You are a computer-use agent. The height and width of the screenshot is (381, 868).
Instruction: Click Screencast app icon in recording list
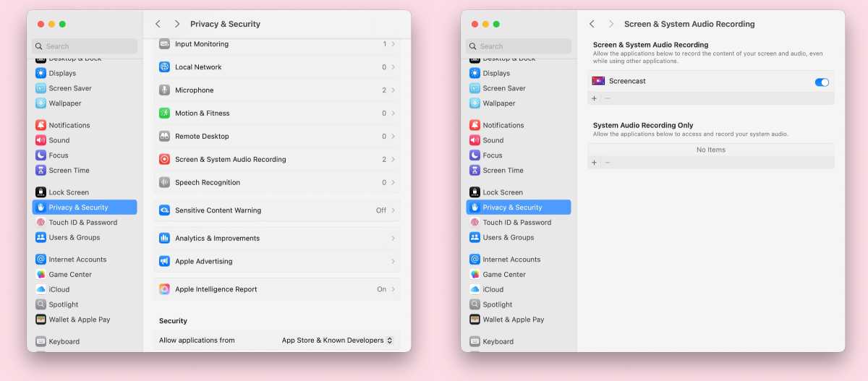[x=598, y=81]
